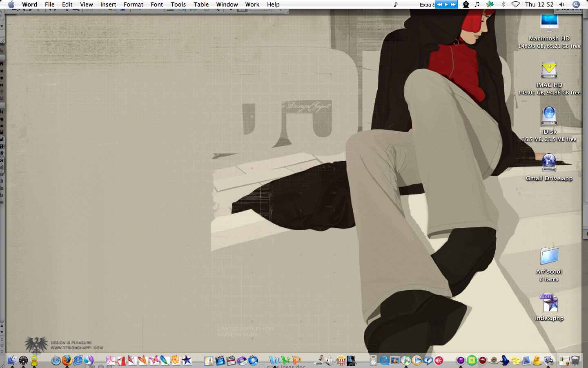
Task: Open the yellow rubber duck Cyberduck icon in Dock
Action: [x=537, y=360]
